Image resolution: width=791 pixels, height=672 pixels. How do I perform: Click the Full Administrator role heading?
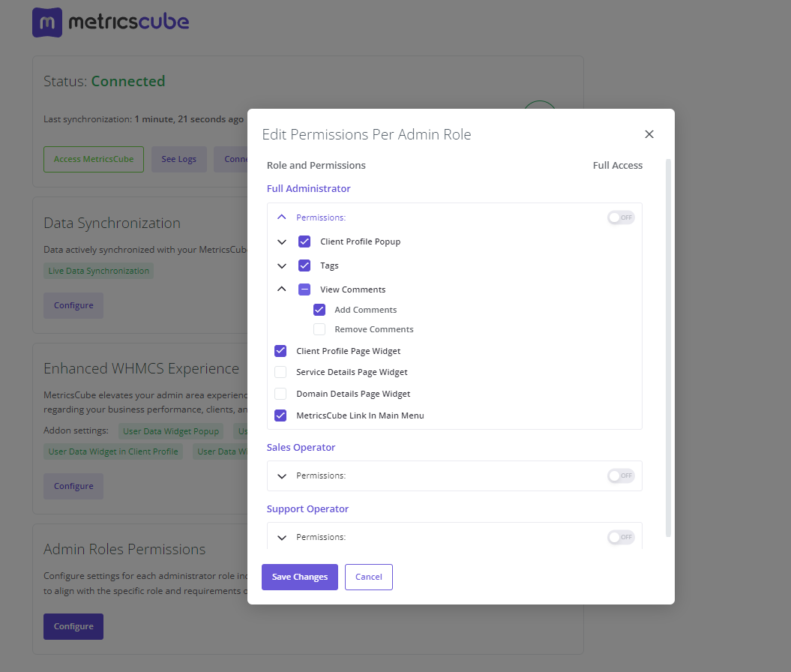point(309,189)
